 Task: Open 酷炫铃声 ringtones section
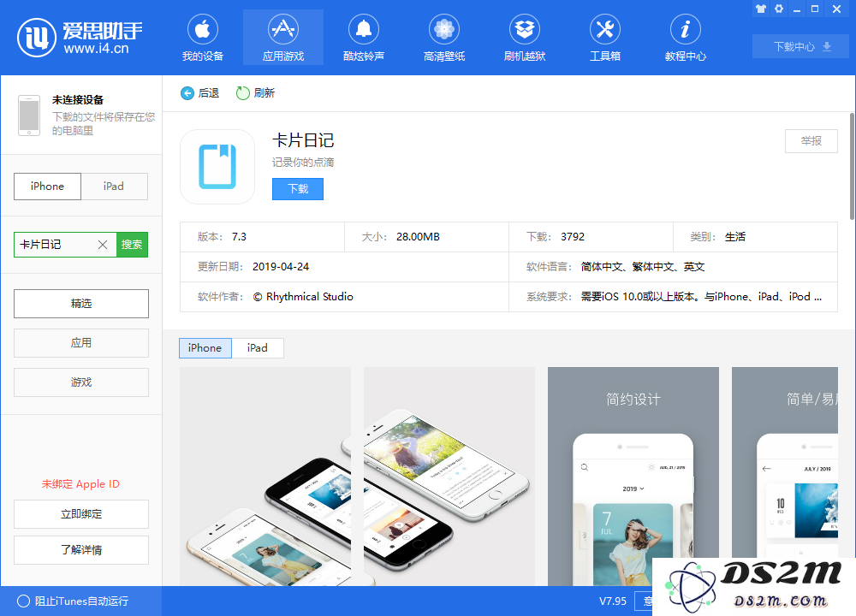(x=364, y=37)
